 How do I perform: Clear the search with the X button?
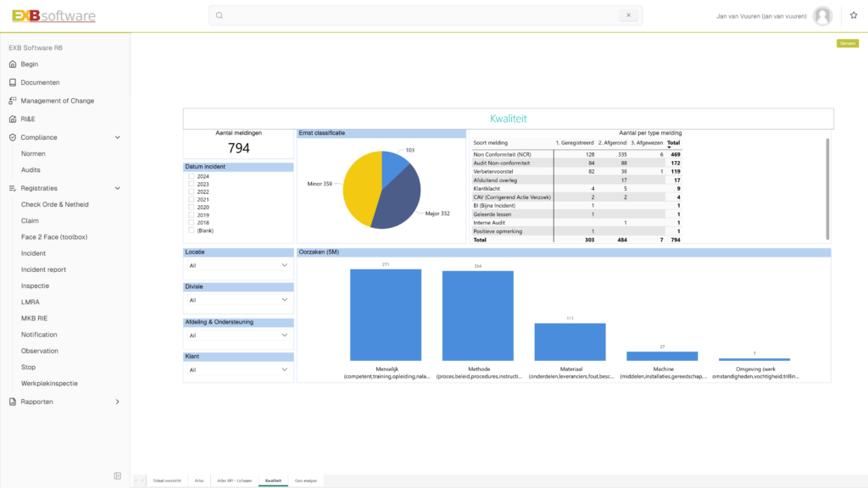[x=628, y=15]
